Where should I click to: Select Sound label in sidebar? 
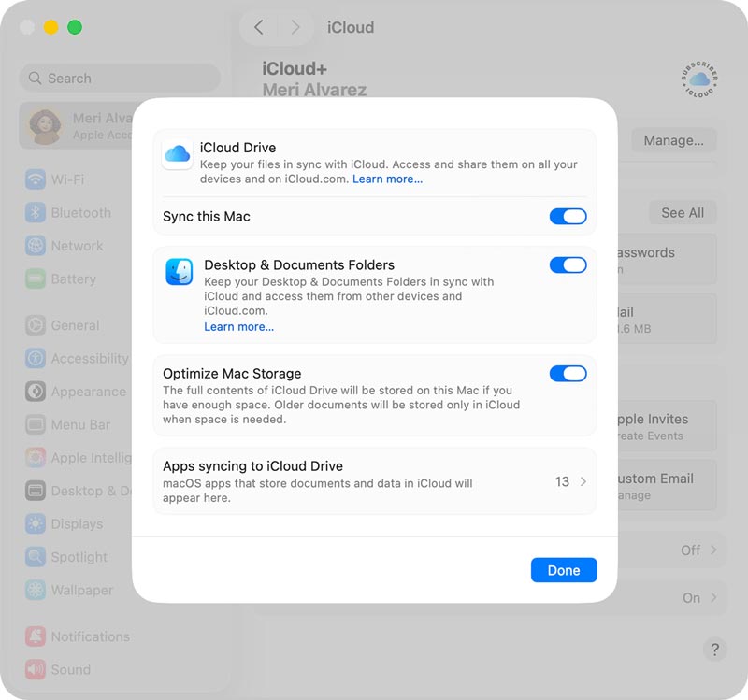click(x=71, y=669)
